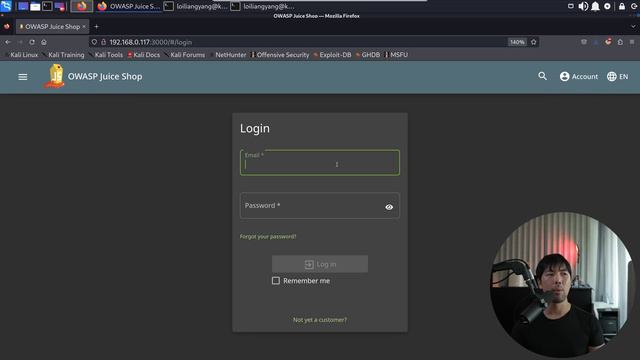640x360 pixels.
Task: Open the Kali Docs bookmark
Action: (144, 55)
